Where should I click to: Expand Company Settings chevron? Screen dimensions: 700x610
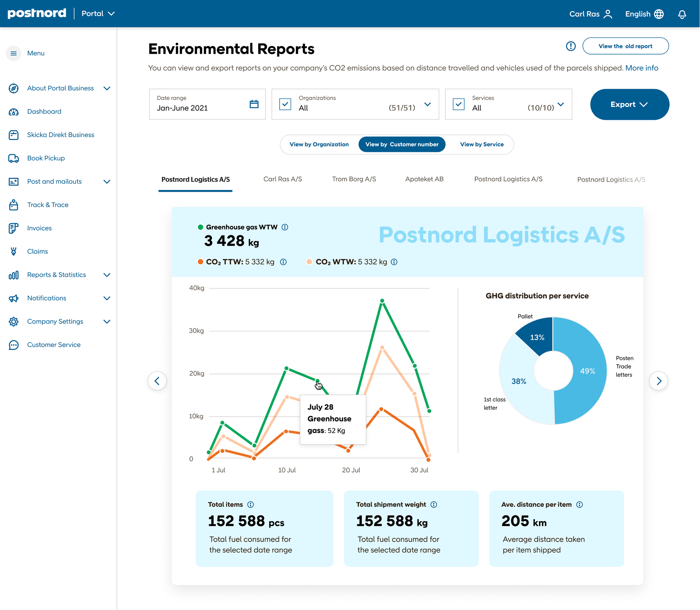click(x=107, y=322)
